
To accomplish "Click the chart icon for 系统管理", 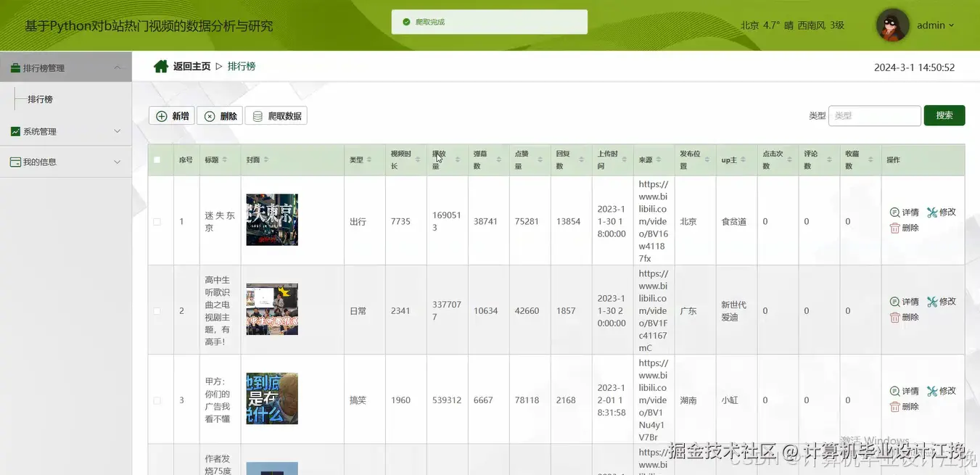I will click(15, 131).
